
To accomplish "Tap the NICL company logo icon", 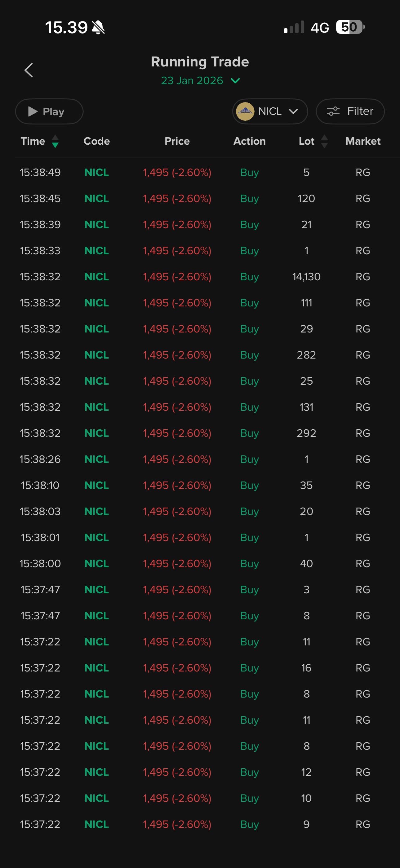I will [245, 111].
